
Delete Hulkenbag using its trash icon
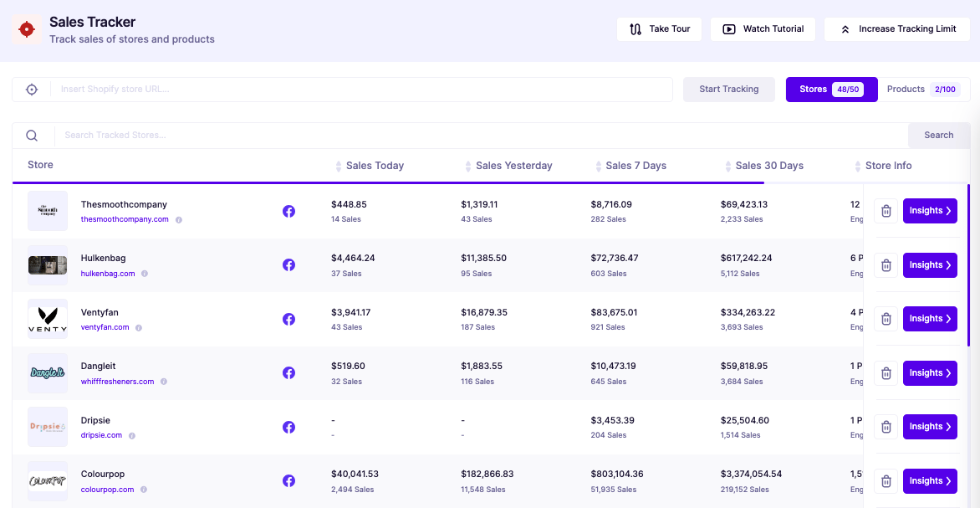tap(886, 265)
